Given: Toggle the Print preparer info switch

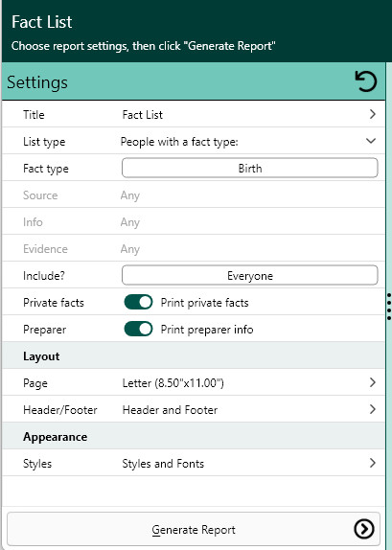Looking at the screenshot, I should click(138, 330).
